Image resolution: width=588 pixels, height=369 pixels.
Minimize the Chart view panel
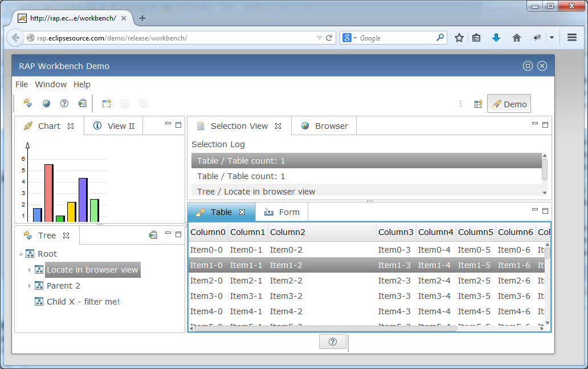coord(168,124)
